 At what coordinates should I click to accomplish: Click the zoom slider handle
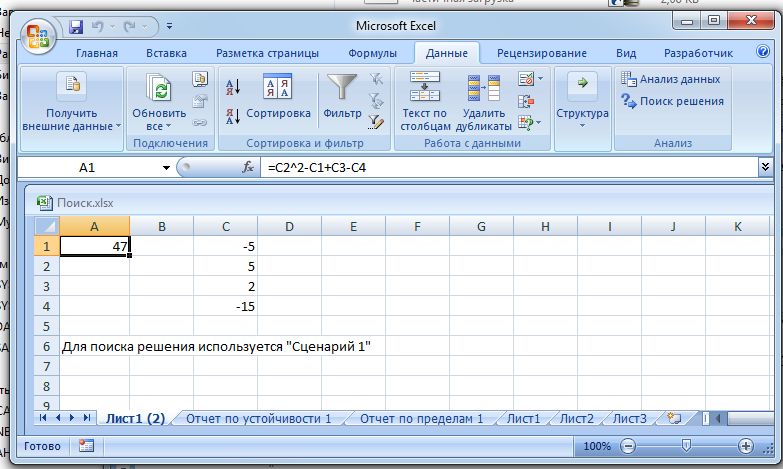pos(686,446)
